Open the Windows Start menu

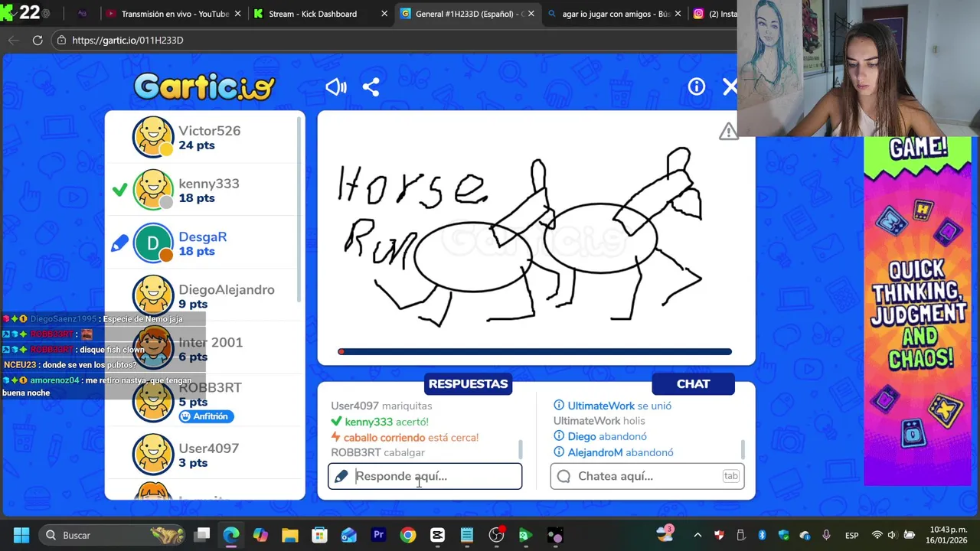21,535
